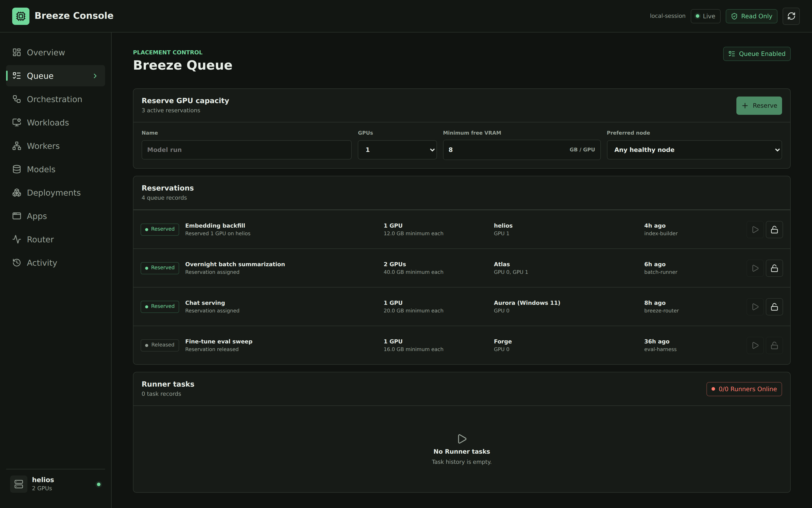812x508 pixels.
Task: Click the 0/0 Runners Online badge
Action: (x=744, y=389)
